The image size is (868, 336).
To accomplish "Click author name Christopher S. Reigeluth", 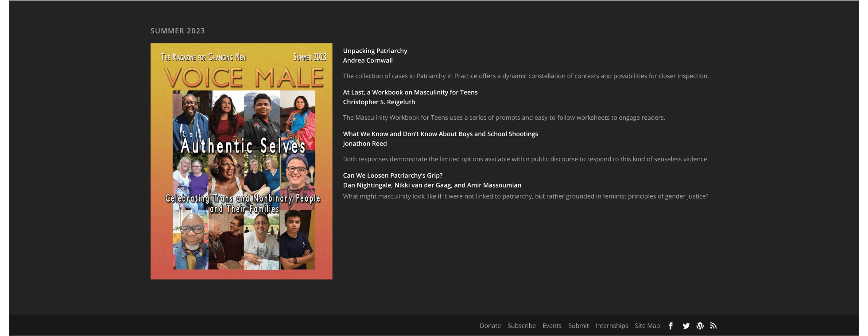I will click(379, 102).
